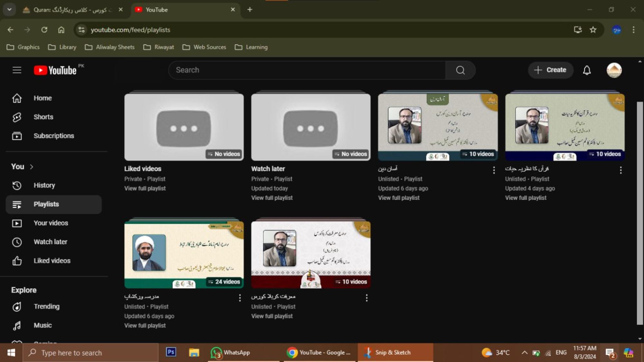The height and width of the screenshot is (362, 644).
Task: Open Shorts from the sidebar
Action: (x=43, y=117)
